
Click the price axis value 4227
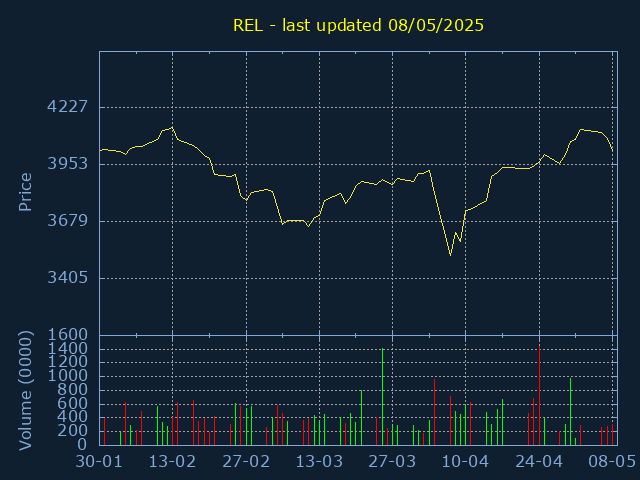[x=68, y=107]
